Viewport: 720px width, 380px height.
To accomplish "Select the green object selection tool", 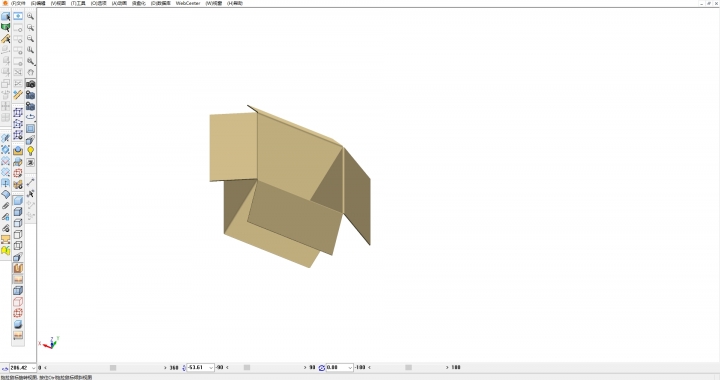I will 6,28.
